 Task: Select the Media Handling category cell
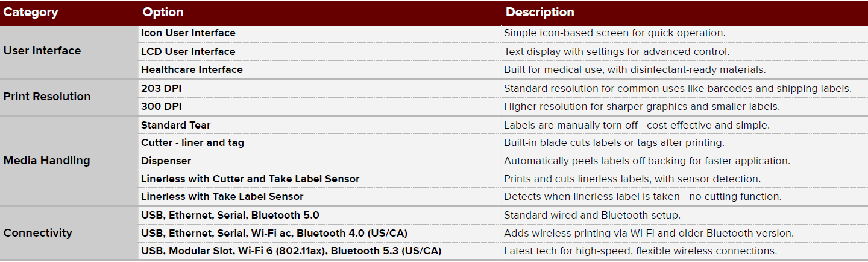click(47, 161)
